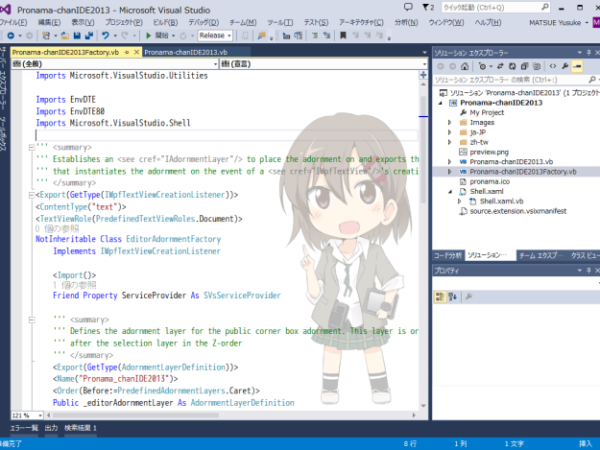Screen dimensions: 600x450
Task: Click the Property Pages wrench icon in Properties
Action: point(469,297)
